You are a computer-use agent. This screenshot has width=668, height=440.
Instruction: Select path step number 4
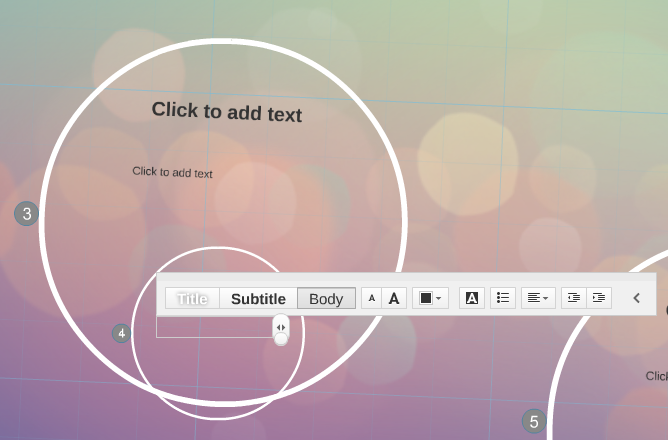121,333
